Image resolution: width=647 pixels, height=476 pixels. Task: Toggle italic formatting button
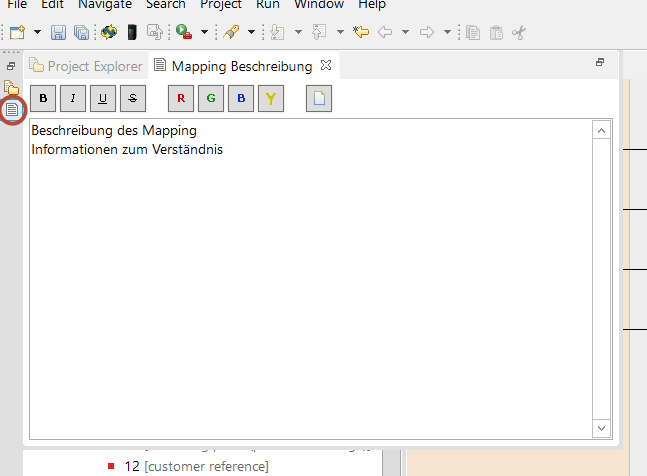coord(73,98)
